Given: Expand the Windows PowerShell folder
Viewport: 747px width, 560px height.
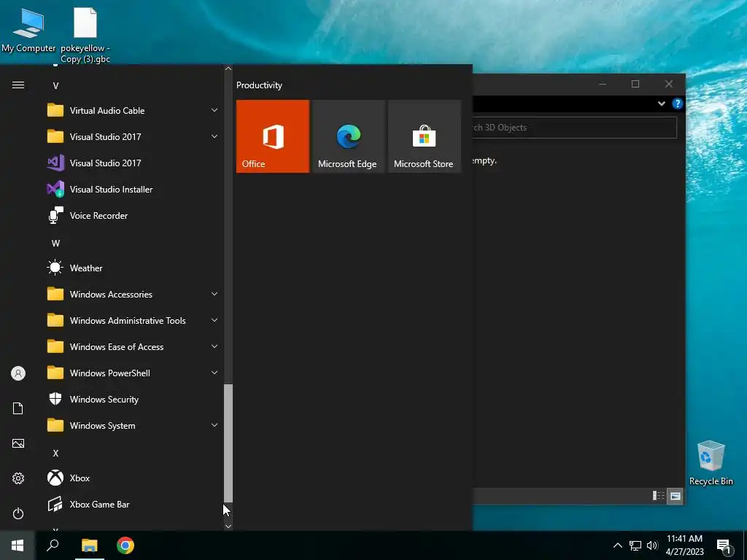Looking at the screenshot, I should (133, 373).
